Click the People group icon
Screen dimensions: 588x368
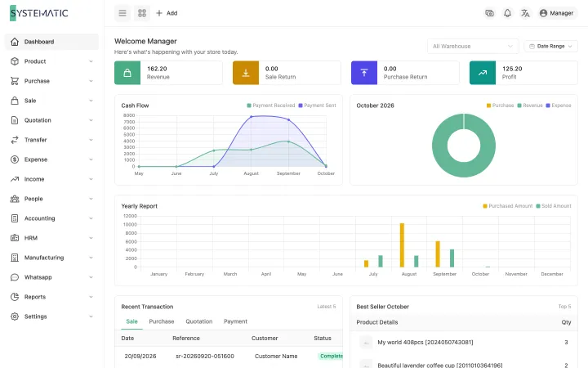[15, 199]
